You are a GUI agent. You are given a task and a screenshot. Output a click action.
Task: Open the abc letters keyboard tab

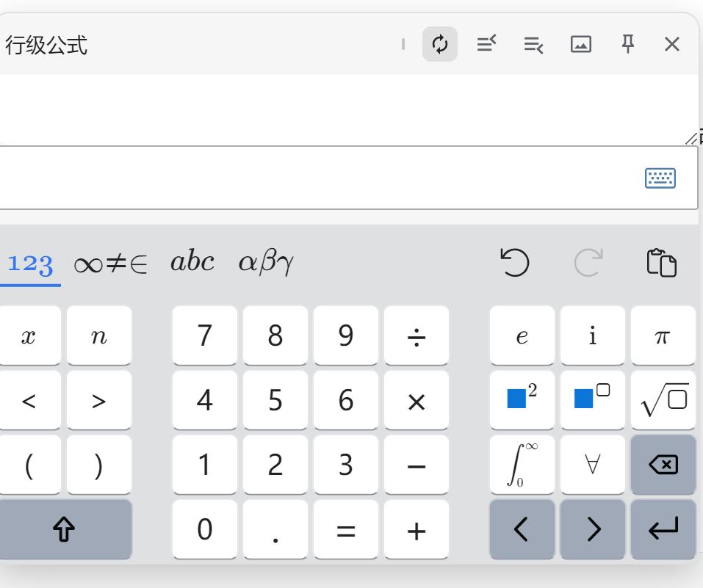point(192,262)
